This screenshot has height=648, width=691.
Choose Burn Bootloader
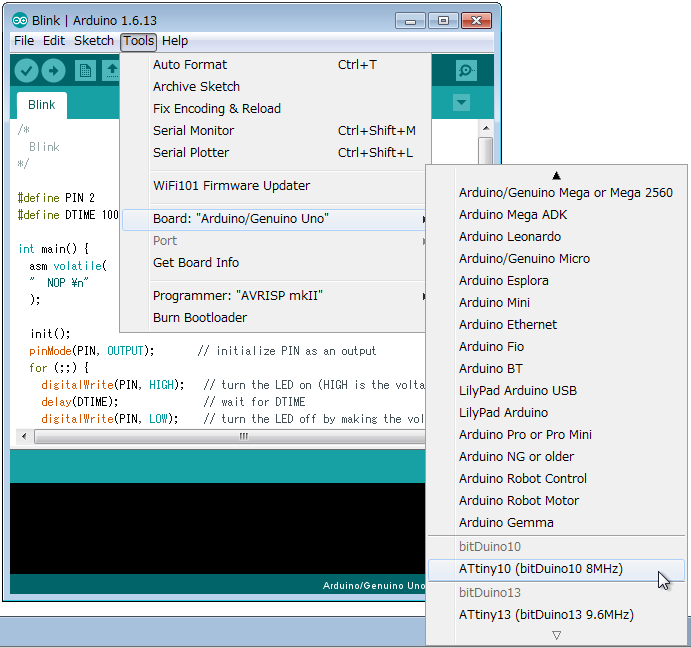point(274,318)
